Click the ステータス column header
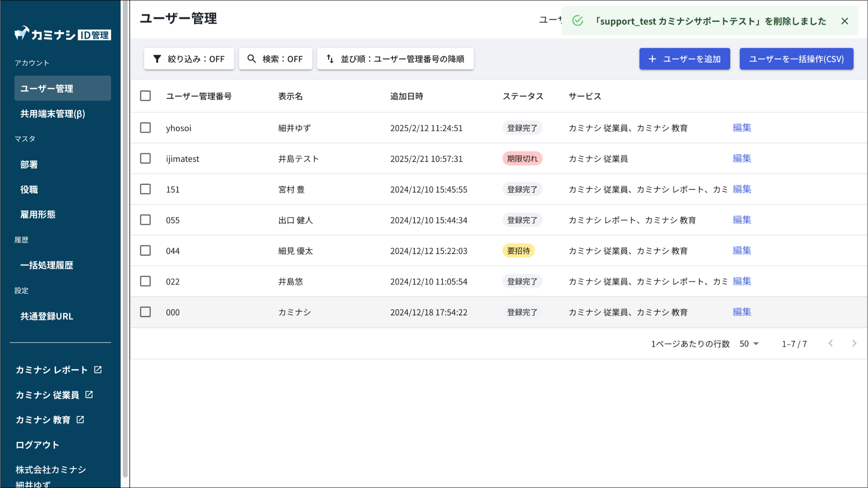868x488 pixels. [523, 96]
